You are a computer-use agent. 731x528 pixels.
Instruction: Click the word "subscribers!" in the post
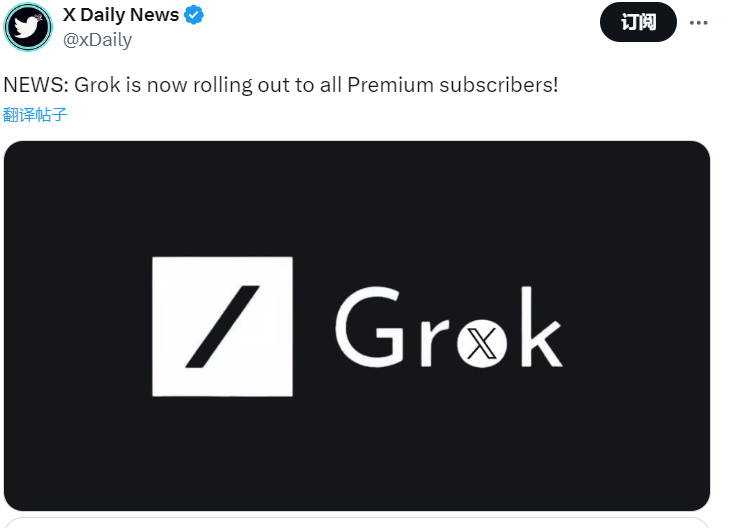coord(499,85)
